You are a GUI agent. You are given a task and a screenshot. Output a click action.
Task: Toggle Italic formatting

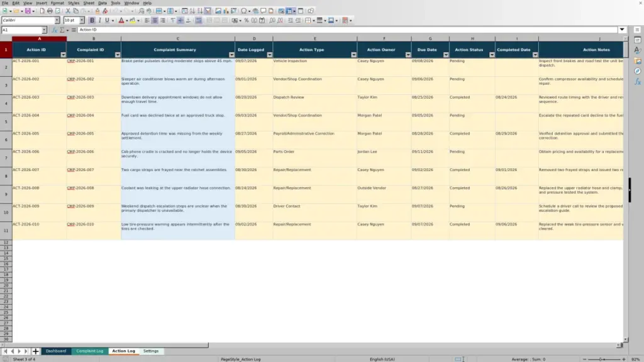(99, 20)
